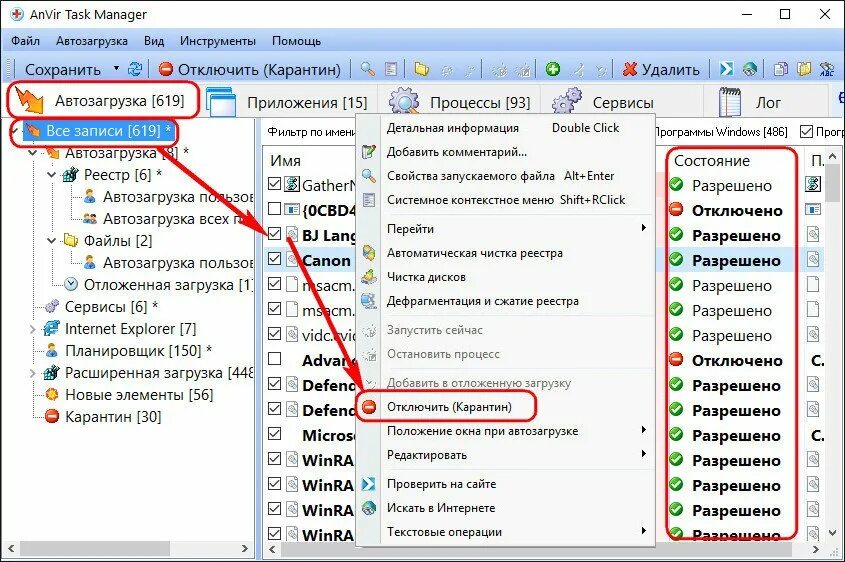Switch to the Процессы [93] tab
845x562 pixels.
(x=459, y=102)
